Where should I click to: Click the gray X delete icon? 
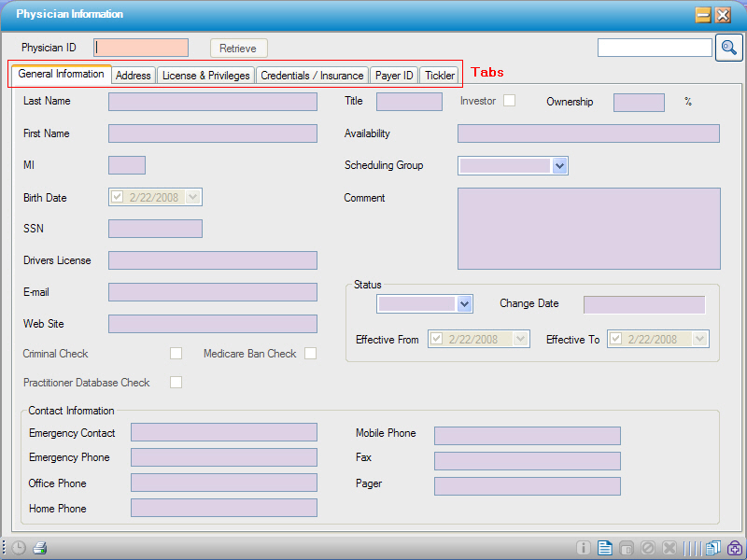point(670,548)
